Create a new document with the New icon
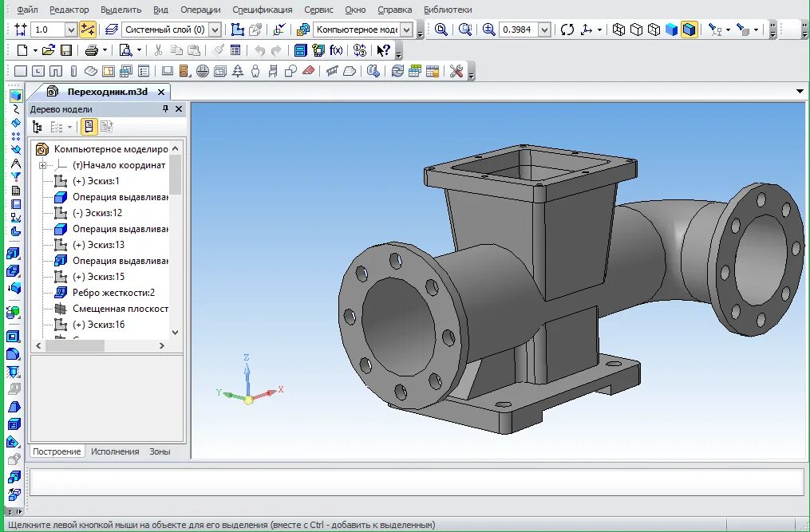810x532 pixels. (x=22, y=50)
